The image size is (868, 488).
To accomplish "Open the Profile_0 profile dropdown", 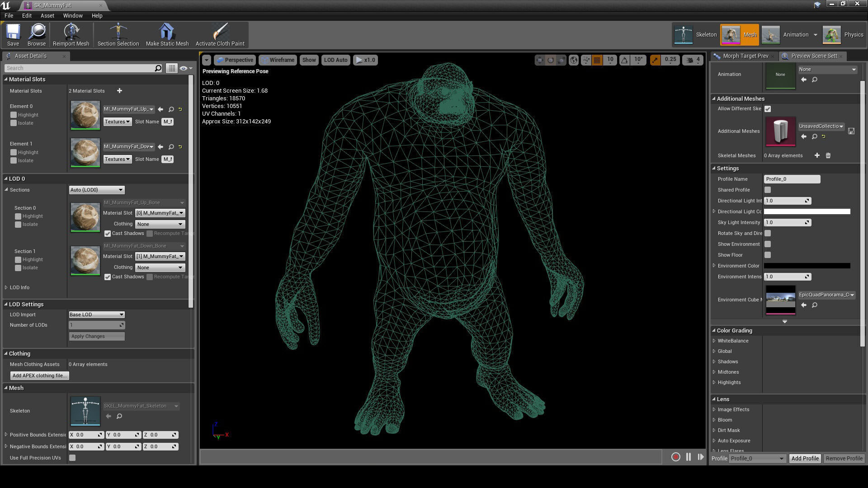I will (757, 458).
